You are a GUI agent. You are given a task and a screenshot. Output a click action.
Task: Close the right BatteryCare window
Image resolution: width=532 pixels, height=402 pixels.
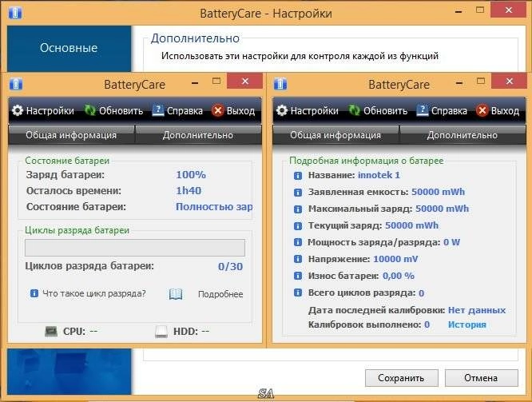point(510,81)
